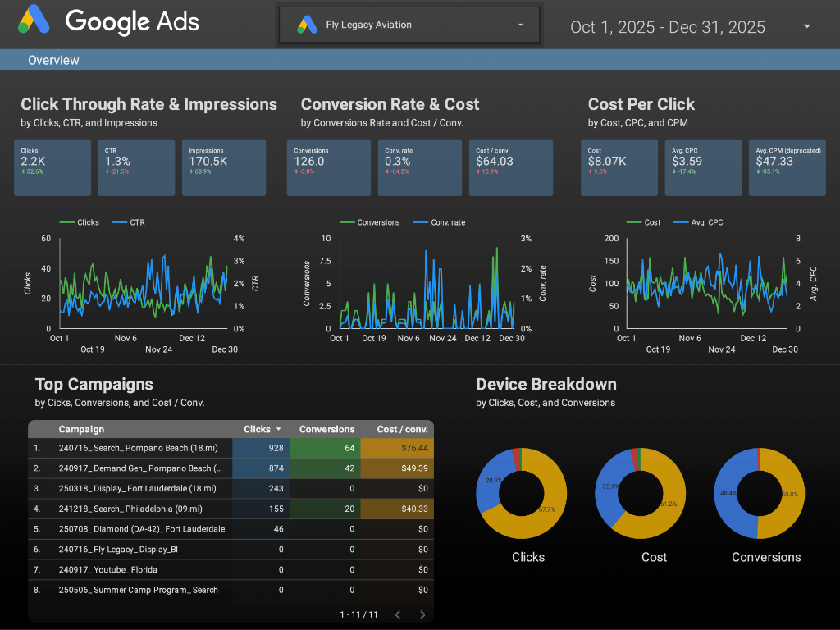840x630 pixels.
Task: Sort table by Campaign column header
Action: point(81,429)
